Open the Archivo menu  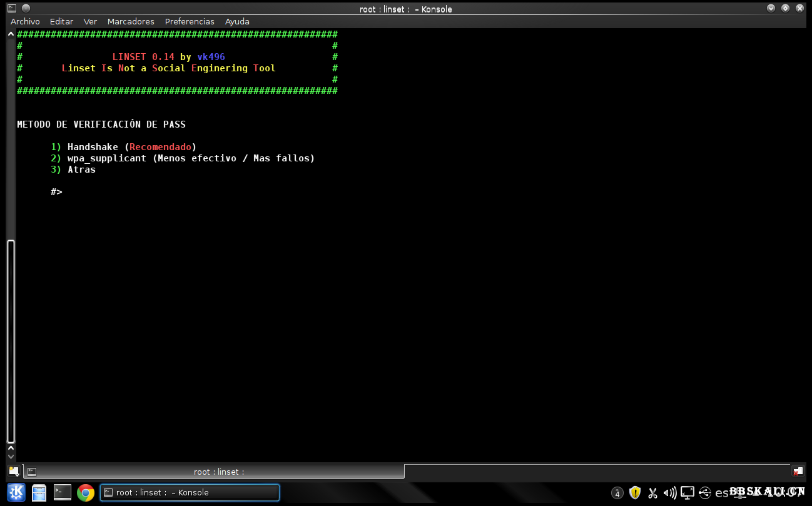tap(25, 21)
